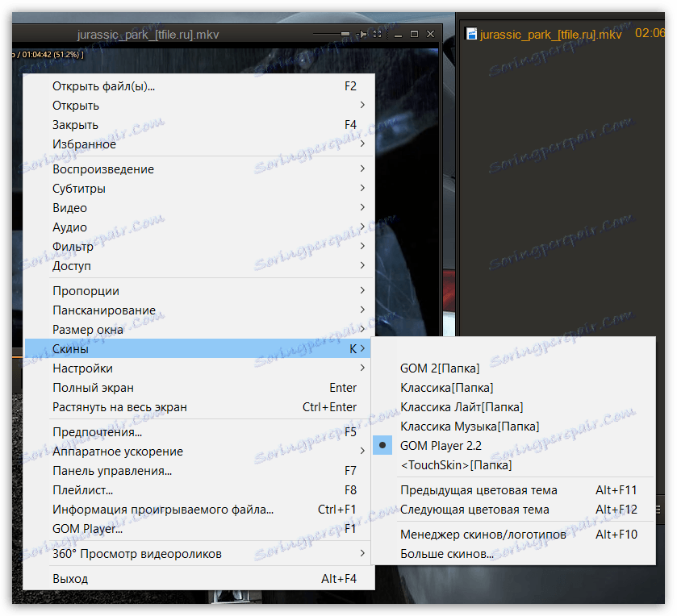677x616 pixels.
Task: Open the Пансканирование submenu
Action: [x=199, y=310]
